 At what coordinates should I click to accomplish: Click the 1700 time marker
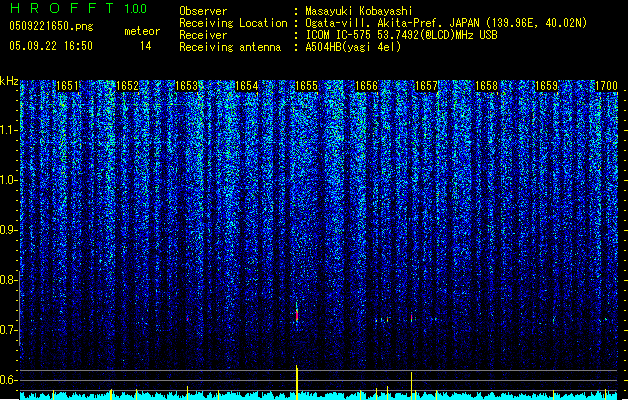click(x=606, y=86)
